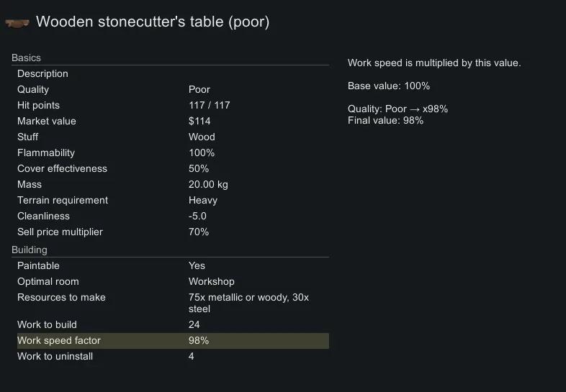This screenshot has height=392, width=566.
Task: Select the Sell price multiplier row
Action: click(x=170, y=232)
